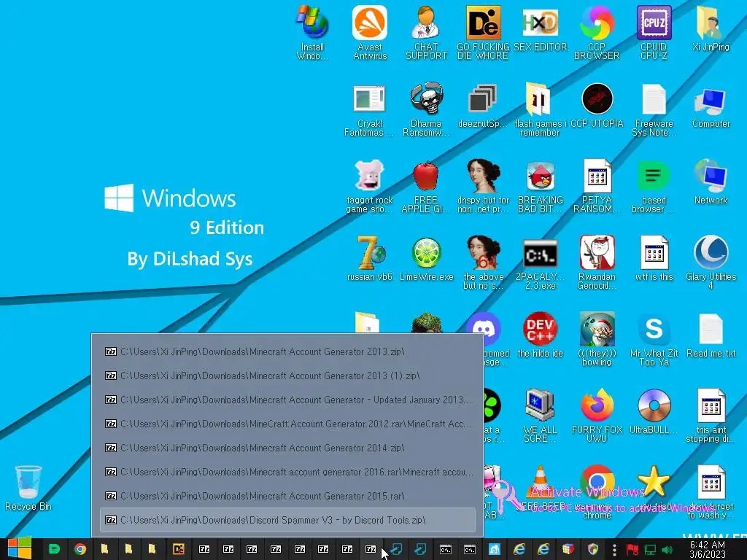This screenshot has width=747, height=560.
Task: Open the the above but no s icon
Action: pyautogui.click(x=483, y=262)
